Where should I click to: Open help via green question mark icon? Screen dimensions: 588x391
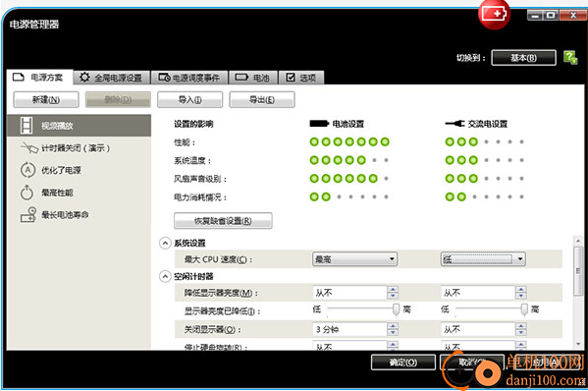coord(570,57)
